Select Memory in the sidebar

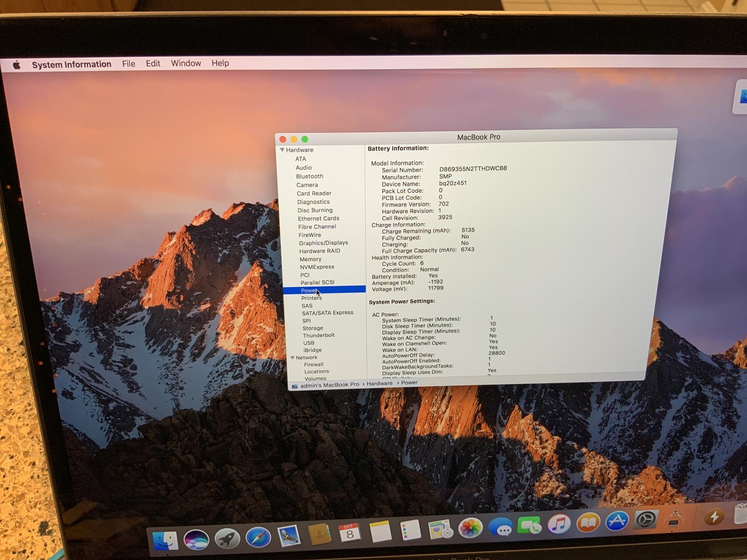(311, 259)
